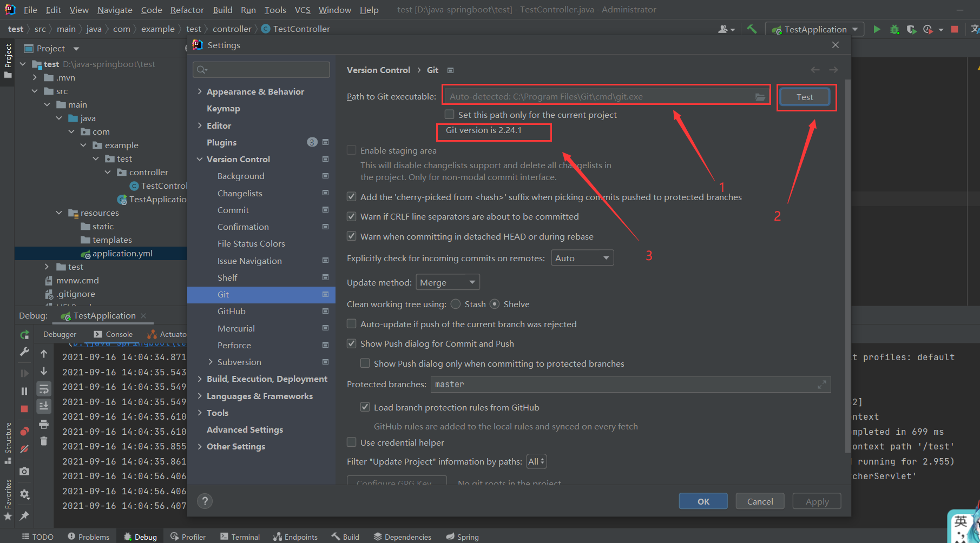
Task: Pause program in the Debug panel
Action: pos(24,390)
